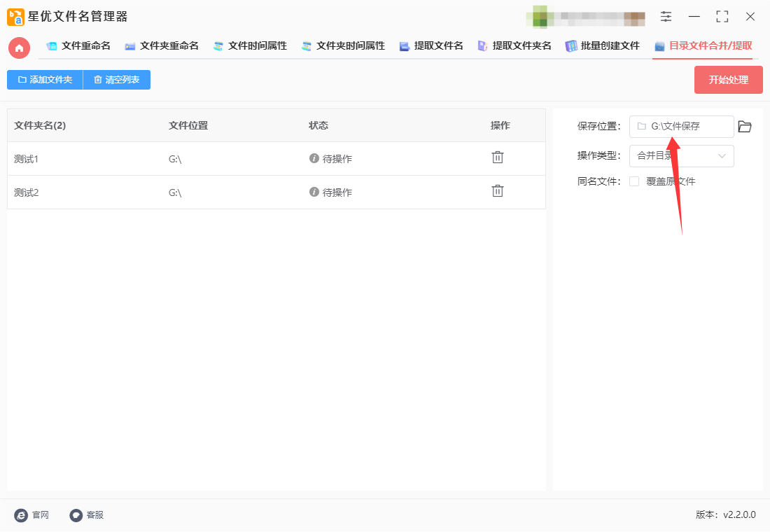Toggle fullscreen window icon

[x=722, y=17]
